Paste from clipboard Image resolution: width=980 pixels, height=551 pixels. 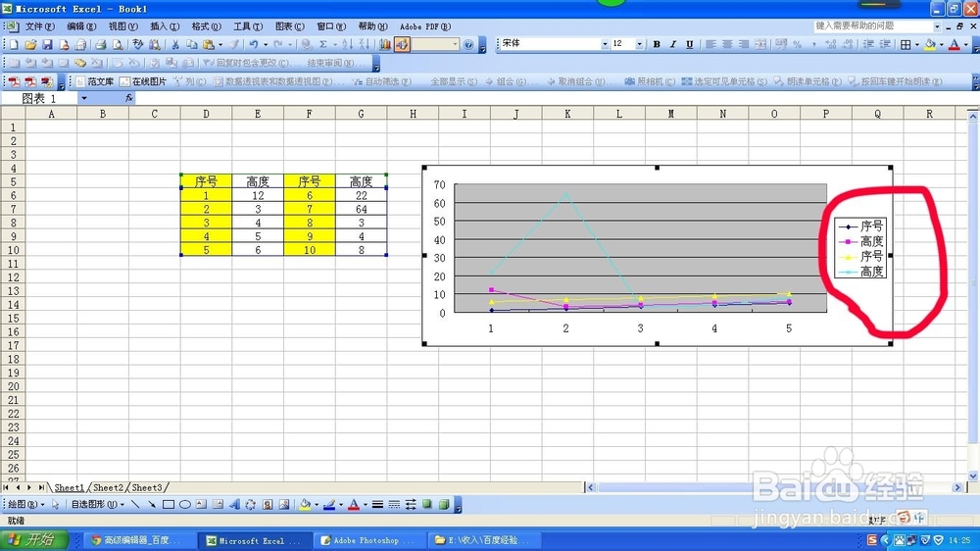(x=209, y=44)
